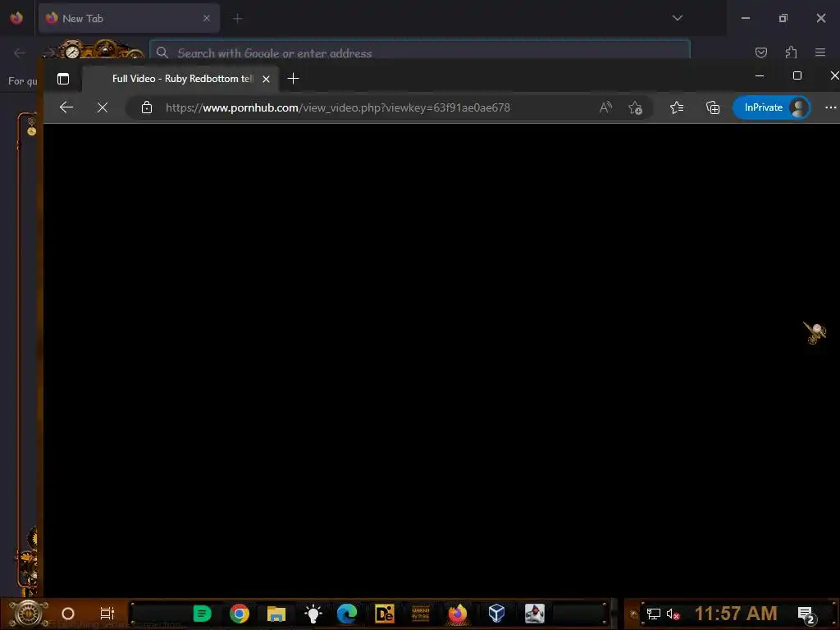Open a new tab in Firefox

point(237,19)
